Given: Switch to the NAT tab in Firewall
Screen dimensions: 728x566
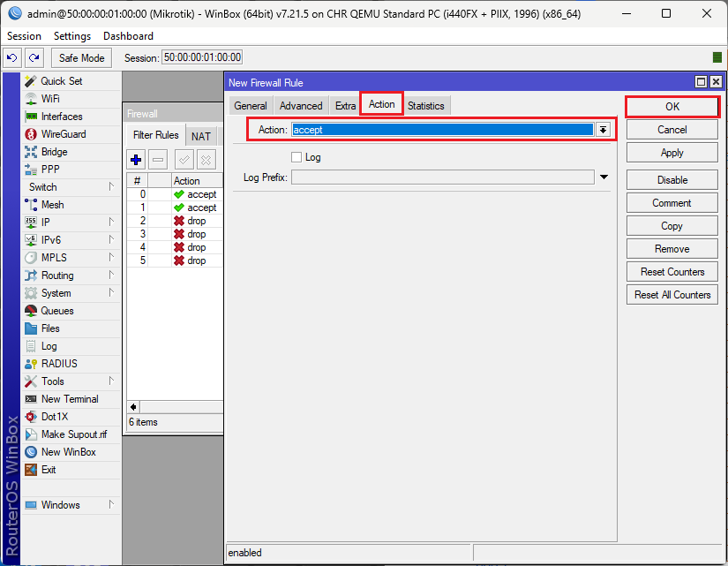Looking at the screenshot, I should click(201, 137).
